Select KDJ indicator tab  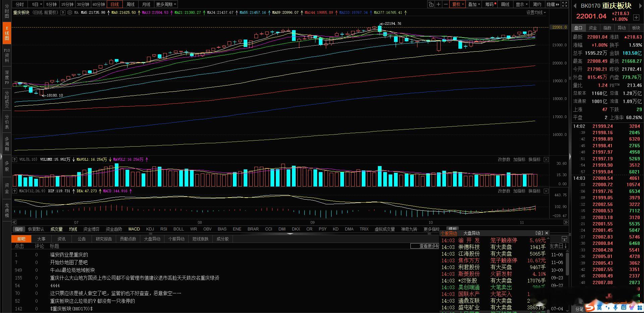point(150,229)
